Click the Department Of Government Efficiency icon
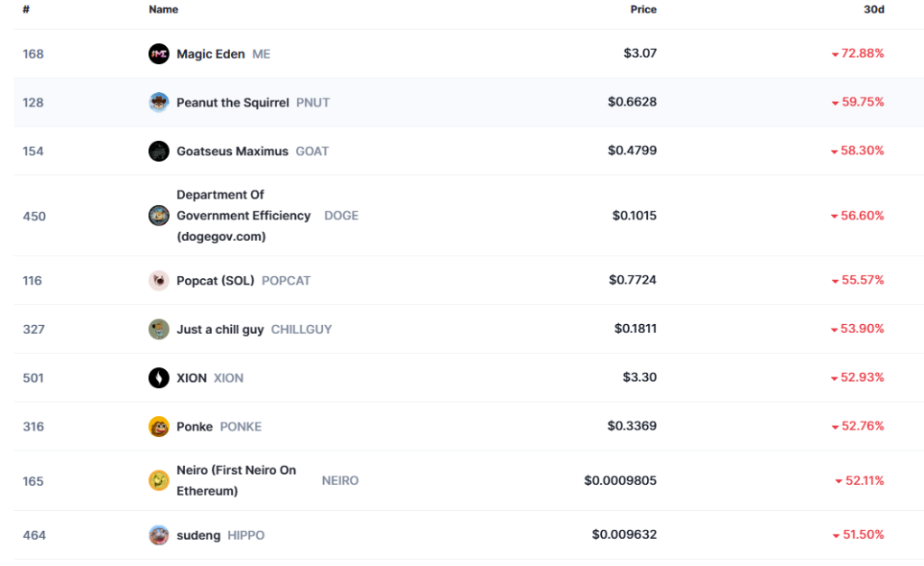The height and width of the screenshot is (566, 924). click(x=159, y=216)
